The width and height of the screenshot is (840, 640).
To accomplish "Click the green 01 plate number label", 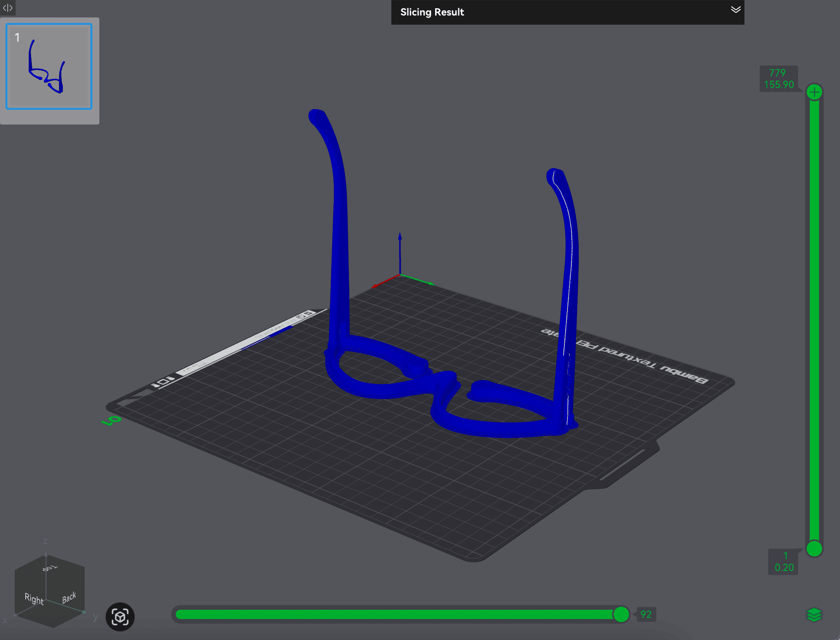I will [111, 420].
